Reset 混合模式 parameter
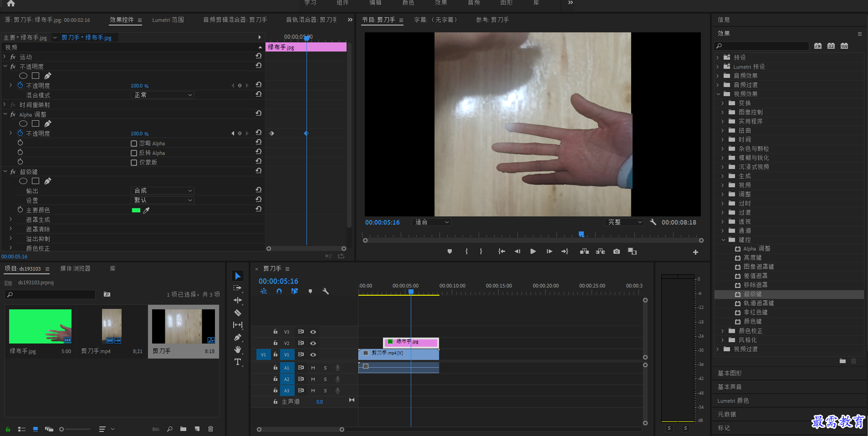Image resolution: width=868 pixels, height=436 pixels. pos(258,94)
